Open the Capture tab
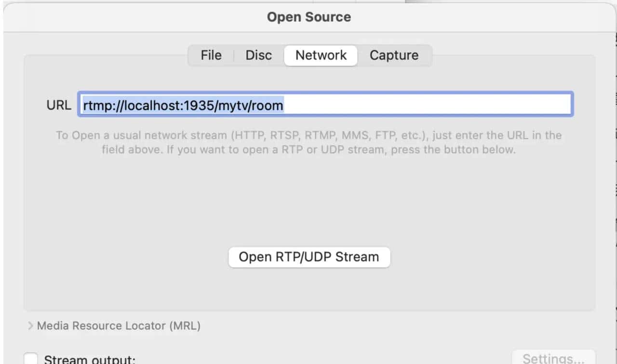 (x=394, y=55)
